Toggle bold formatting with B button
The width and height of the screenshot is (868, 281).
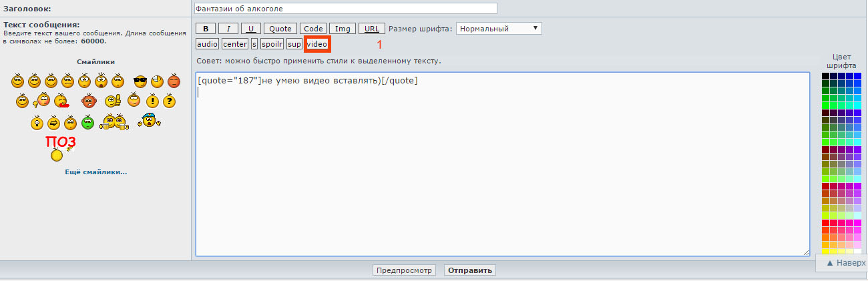[x=206, y=29]
